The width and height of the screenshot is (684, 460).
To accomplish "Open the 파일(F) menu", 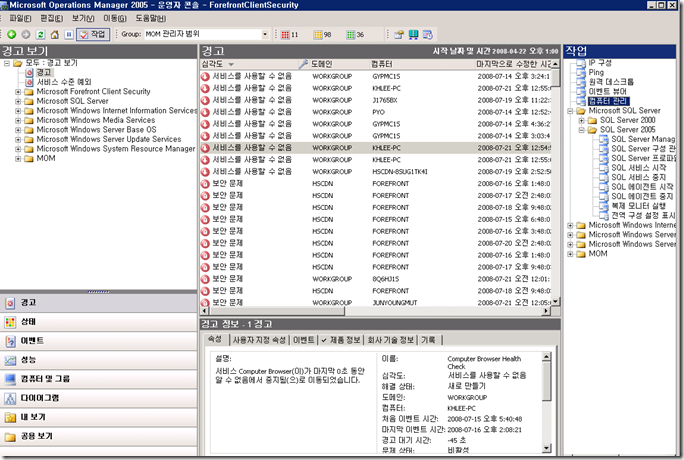I will click(x=20, y=18).
